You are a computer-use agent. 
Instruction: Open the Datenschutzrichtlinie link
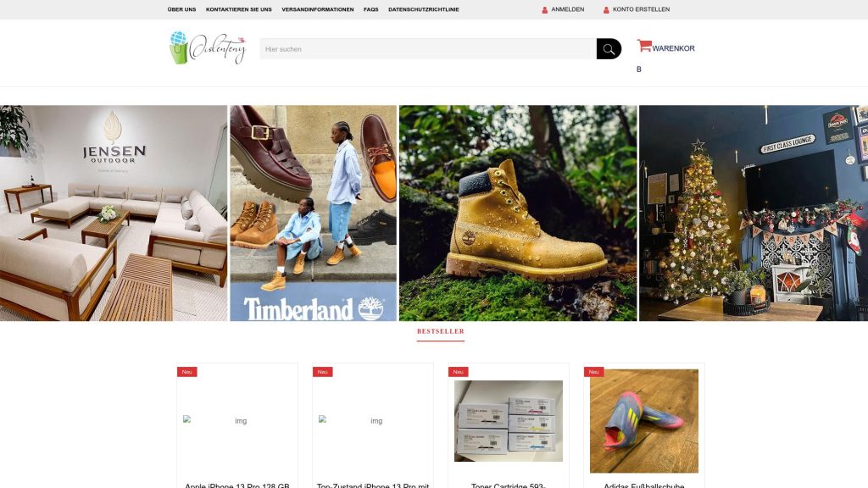click(x=424, y=9)
